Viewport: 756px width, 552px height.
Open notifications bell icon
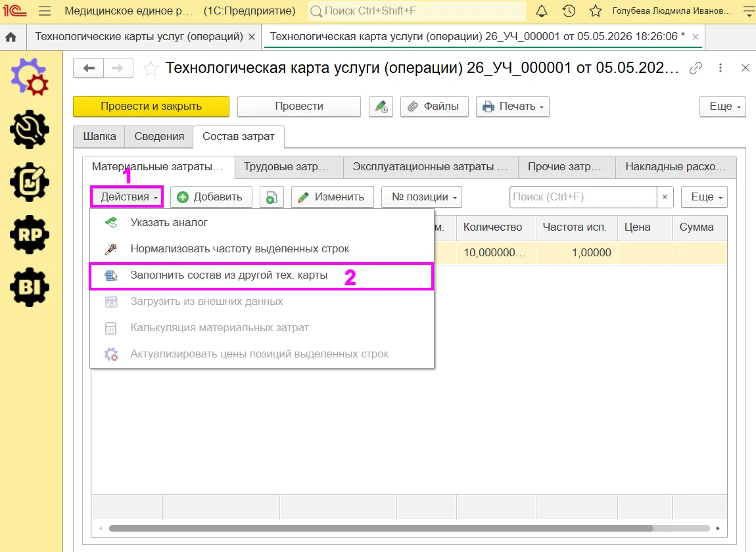coord(542,11)
